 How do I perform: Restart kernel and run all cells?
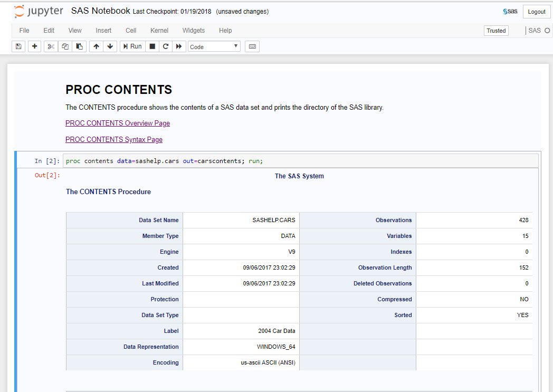coord(179,46)
